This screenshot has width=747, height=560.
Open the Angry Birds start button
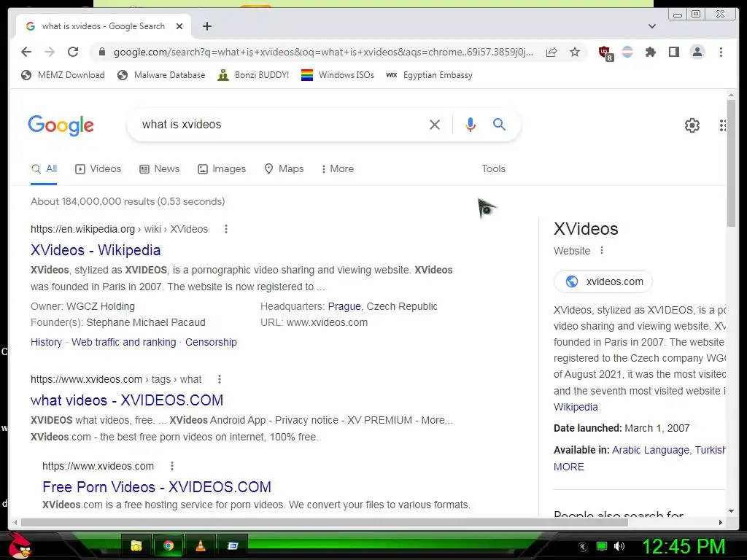19,545
